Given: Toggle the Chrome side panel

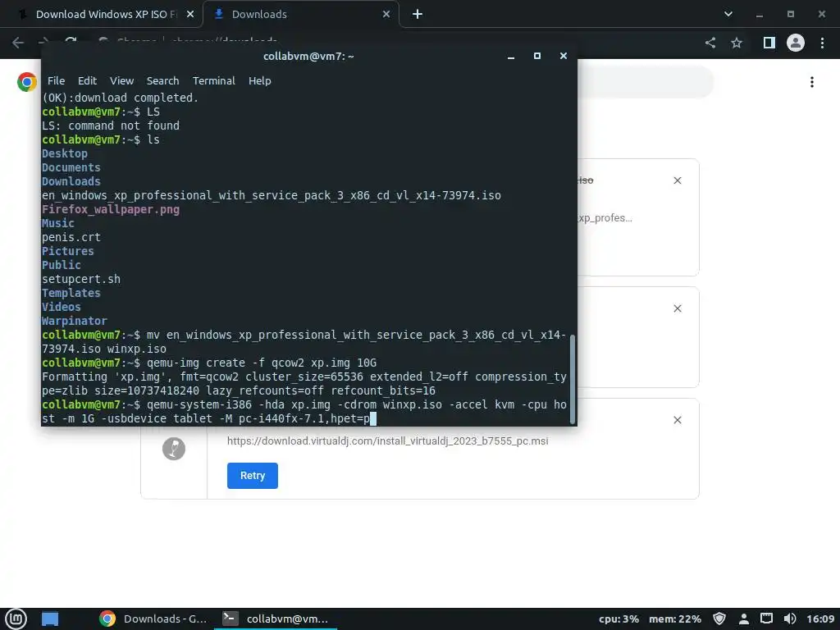Looking at the screenshot, I should coord(769,43).
